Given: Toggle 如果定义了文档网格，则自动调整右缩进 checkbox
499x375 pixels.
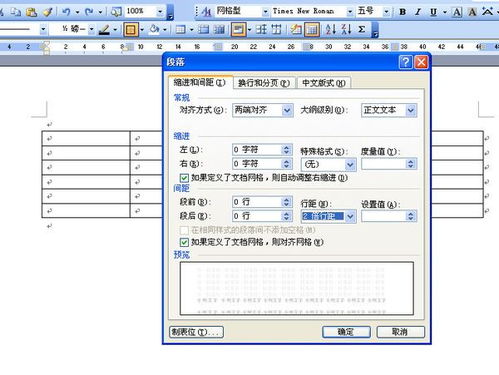Looking at the screenshot, I should point(184,178).
